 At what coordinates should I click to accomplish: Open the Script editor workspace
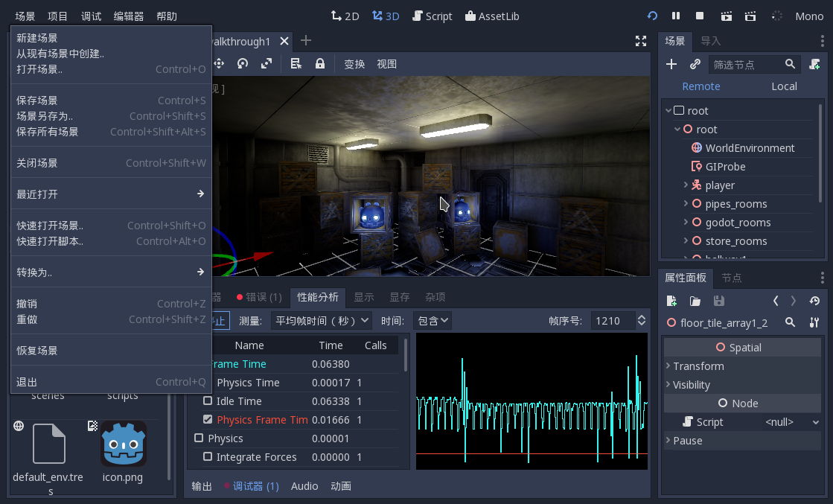coord(432,16)
